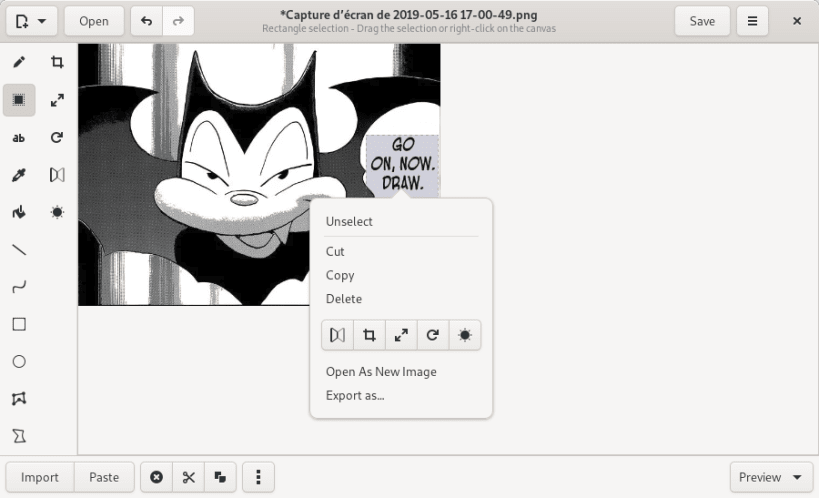The height and width of the screenshot is (498, 819).
Task: Click the Import button
Action: click(x=40, y=477)
